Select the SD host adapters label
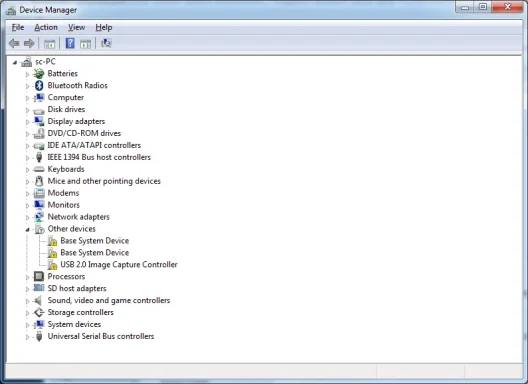The image size is (528, 384). [77, 289]
